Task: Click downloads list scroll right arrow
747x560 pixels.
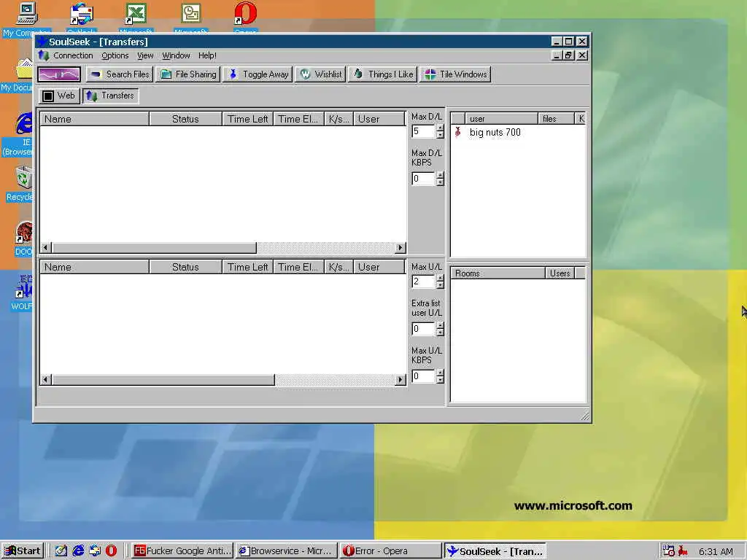Action: tap(400, 248)
